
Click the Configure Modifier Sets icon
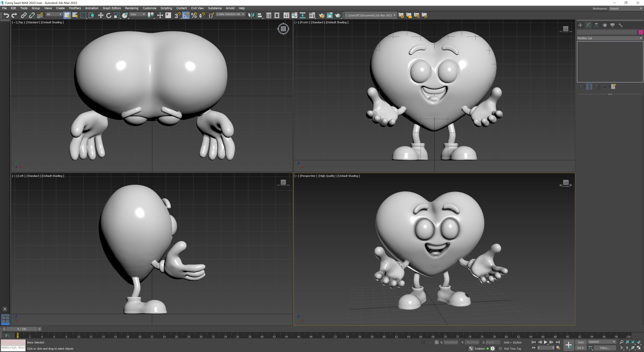point(613,86)
